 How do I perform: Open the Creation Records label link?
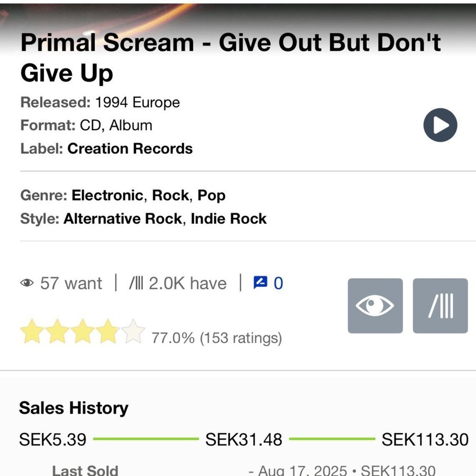click(x=130, y=149)
